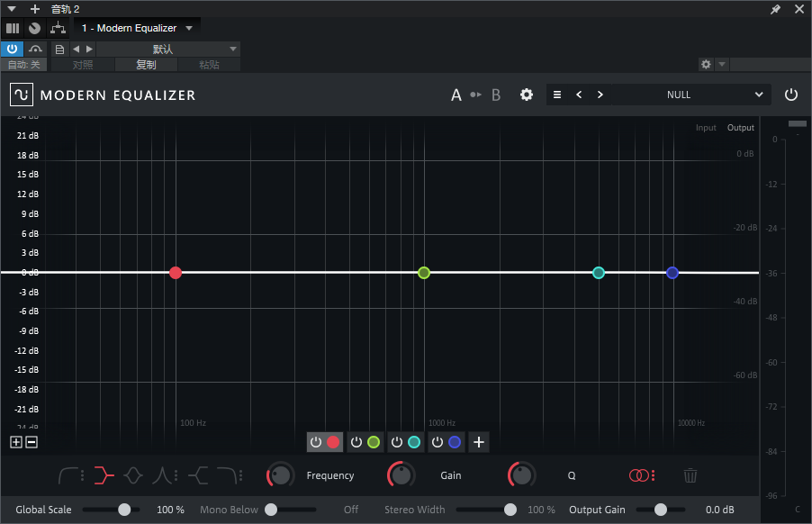Open low cut slope options dots

click(83, 475)
